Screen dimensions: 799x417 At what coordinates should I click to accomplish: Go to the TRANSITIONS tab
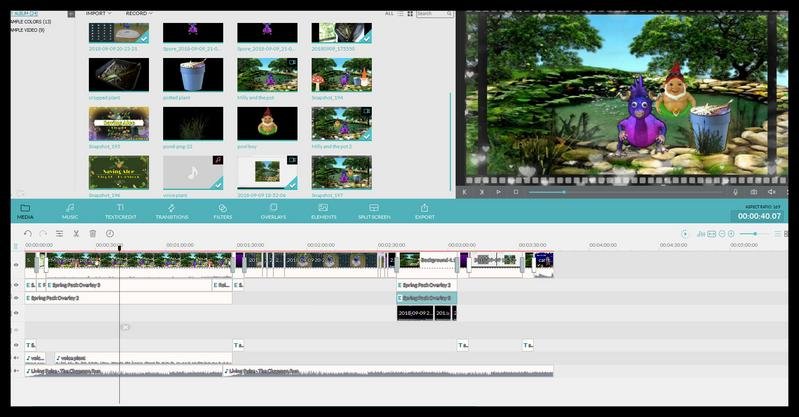click(x=172, y=211)
